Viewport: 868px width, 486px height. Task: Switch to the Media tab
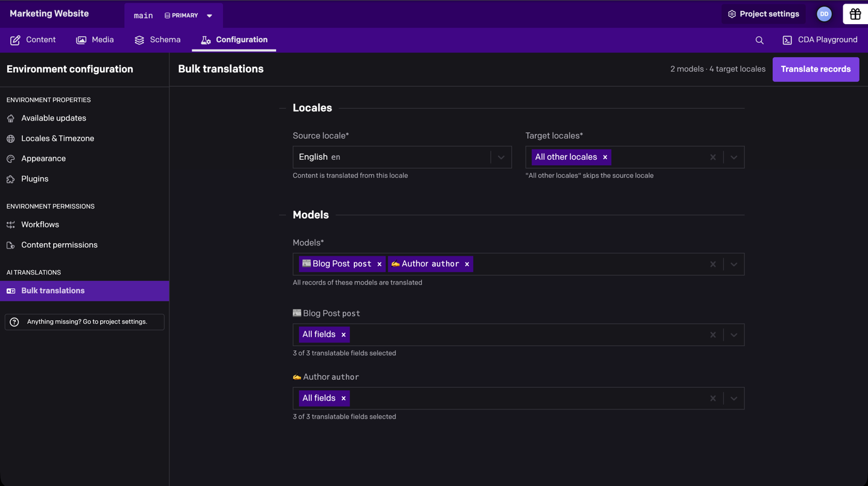pyautogui.click(x=95, y=40)
